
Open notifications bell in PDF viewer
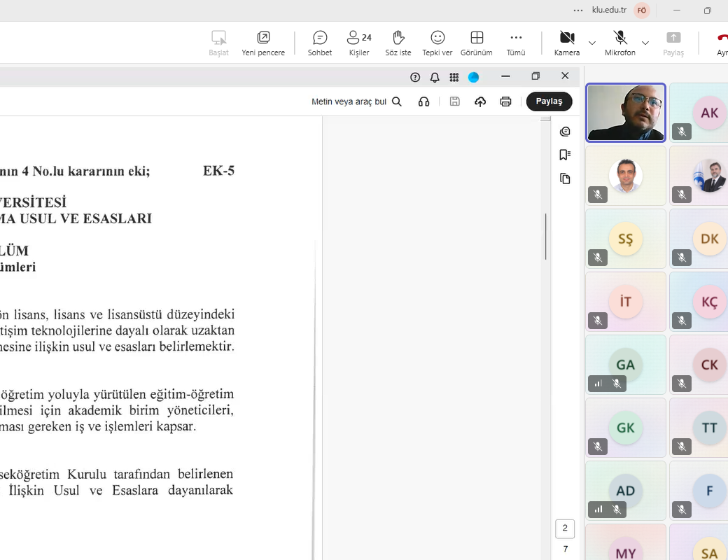(x=435, y=78)
